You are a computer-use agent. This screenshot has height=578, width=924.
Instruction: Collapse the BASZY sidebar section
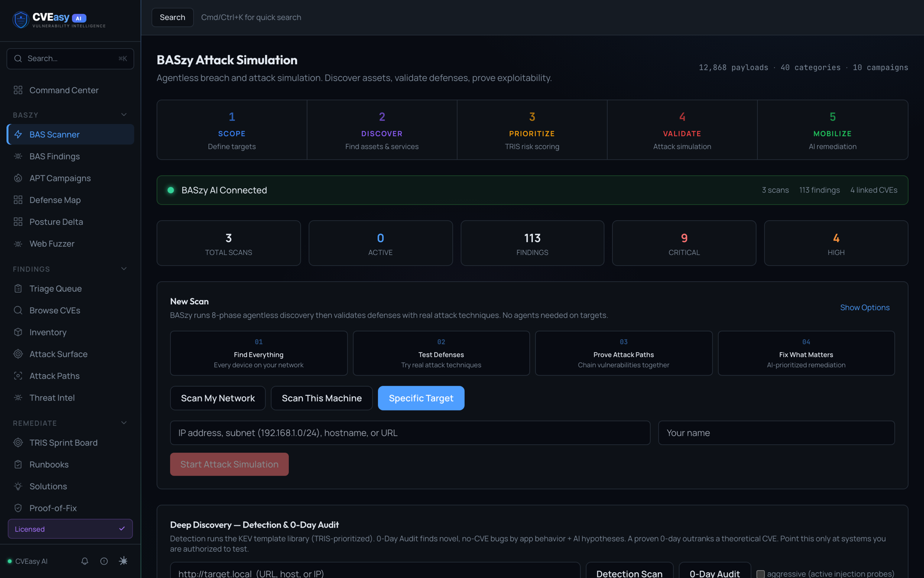pyautogui.click(x=124, y=115)
